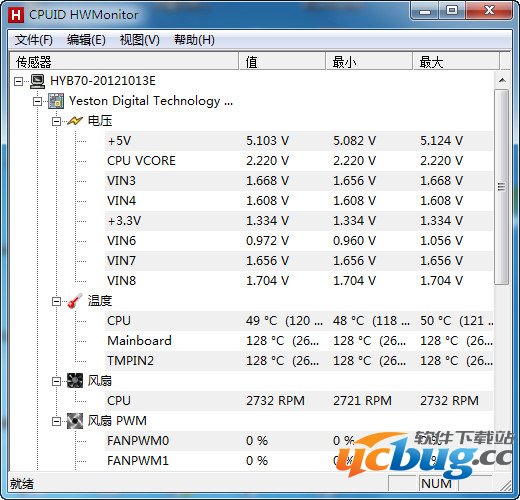Image resolution: width=520 pixels, height=500 pixels.
Task: Click the fan icon beside 风扇 PWM
Action: (x=75, y=421)
